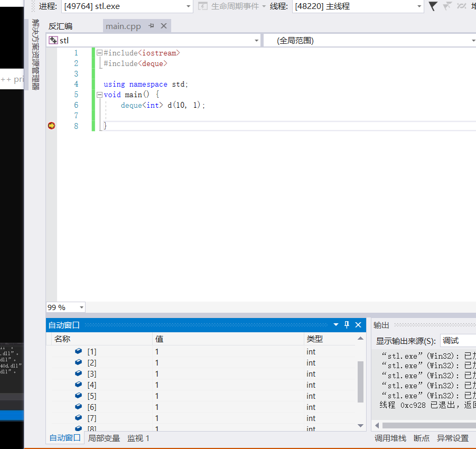Image resolution: width=476 pixels, height=449 pixels.
Task: Click the variable icon beside [3]
Action: coord(78,373)
